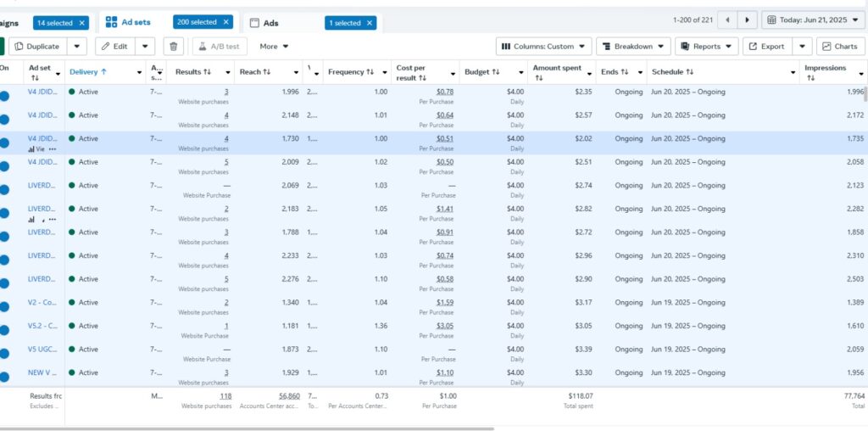Click the vertical scrollbar thumb at right
Screen dimensions: 868x431
tap(865, 93)
